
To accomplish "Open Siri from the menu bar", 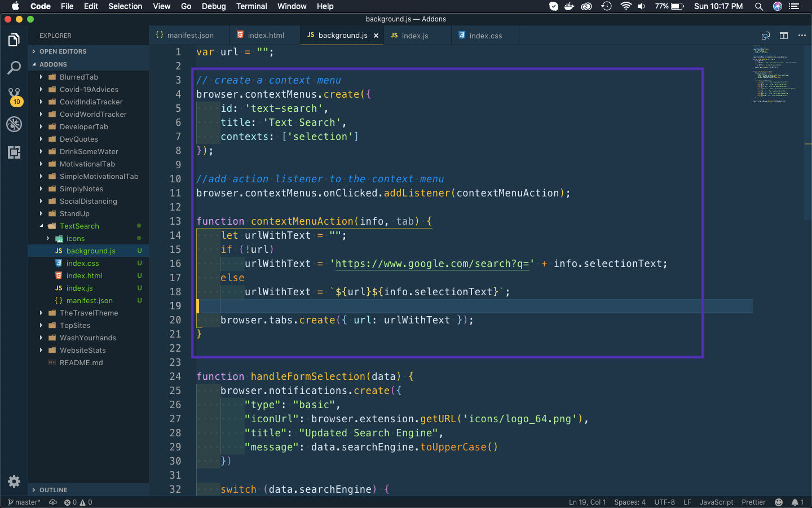I will click(778, 6).
